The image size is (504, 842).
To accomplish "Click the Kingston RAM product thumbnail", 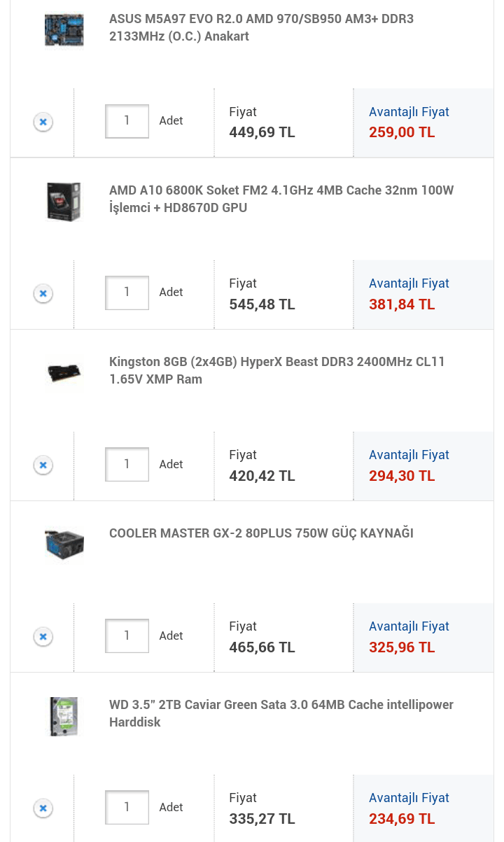I will pos(64,373).
